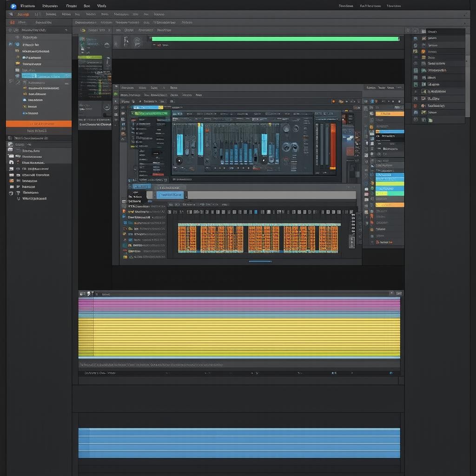Click the orange record icon in inner toolbar
Screen dimensions: 476x476
pos(333,101)
